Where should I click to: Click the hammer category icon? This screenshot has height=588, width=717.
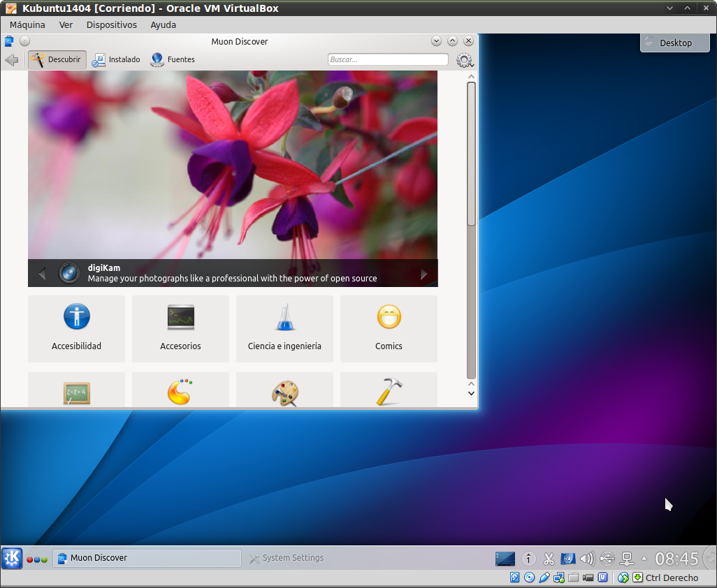pos(389,392)
